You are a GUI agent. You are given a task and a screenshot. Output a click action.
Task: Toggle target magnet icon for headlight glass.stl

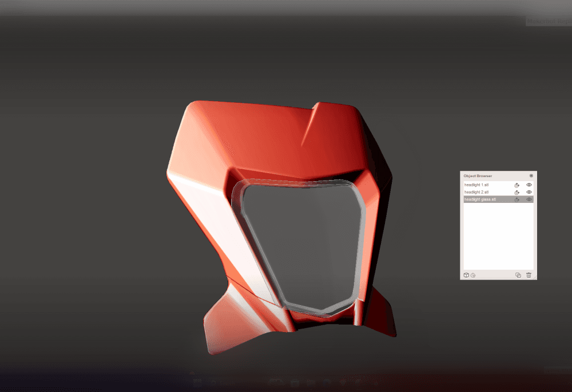pos(517,199)
